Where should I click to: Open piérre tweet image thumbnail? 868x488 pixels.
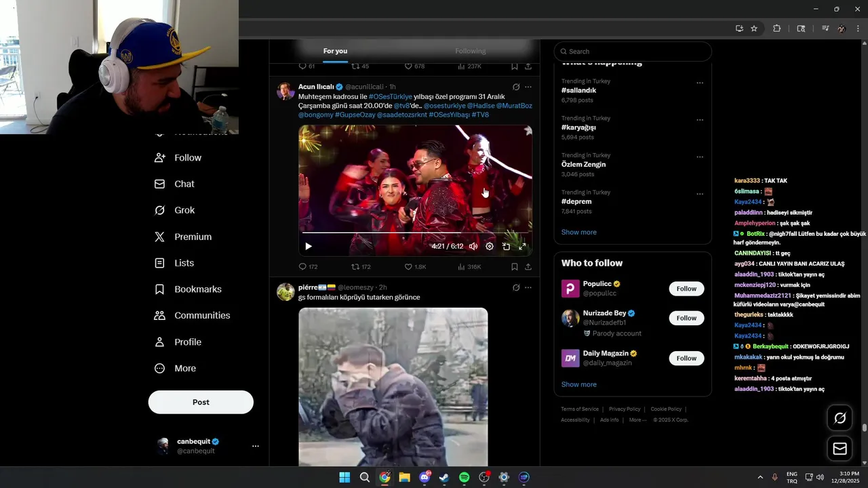(x=393, y=387)
